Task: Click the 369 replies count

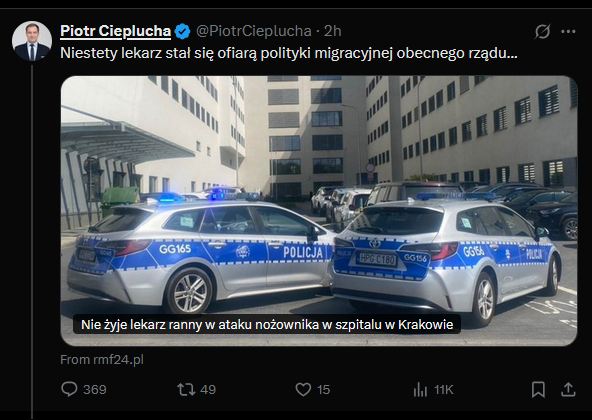Action: 95,389
